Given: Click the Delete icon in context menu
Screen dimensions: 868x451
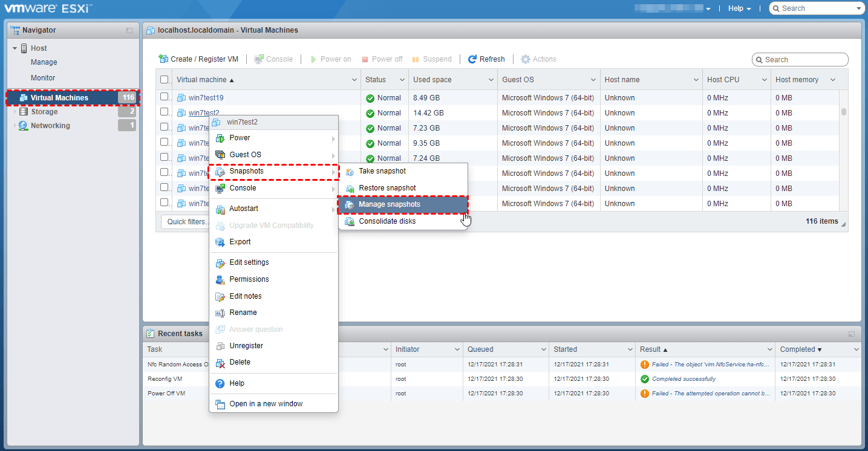Looking at the screenshot, I should click(220, 363).
